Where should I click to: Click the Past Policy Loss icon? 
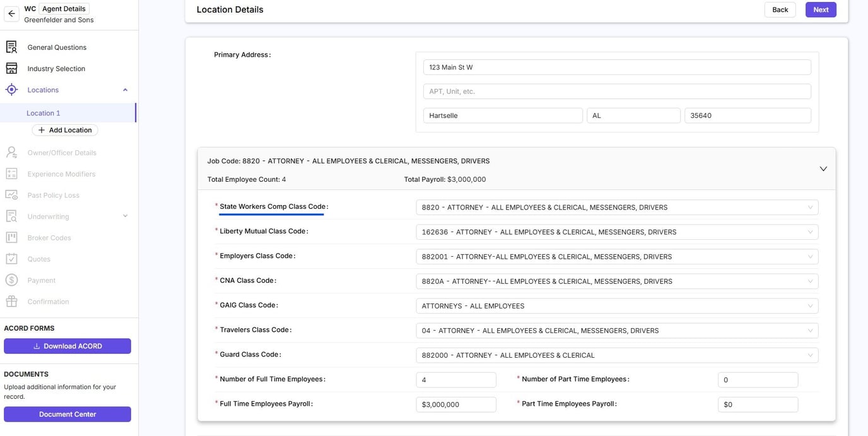(11, 195)
